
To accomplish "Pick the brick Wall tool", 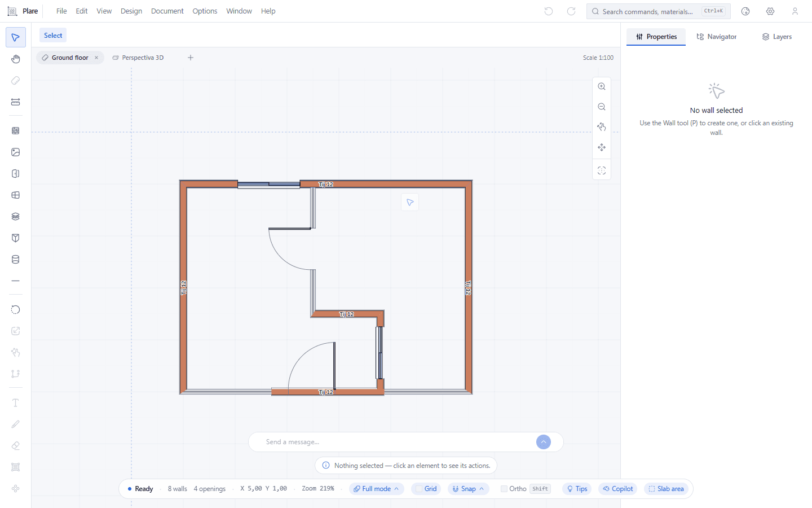I will (x=16, y=130).
